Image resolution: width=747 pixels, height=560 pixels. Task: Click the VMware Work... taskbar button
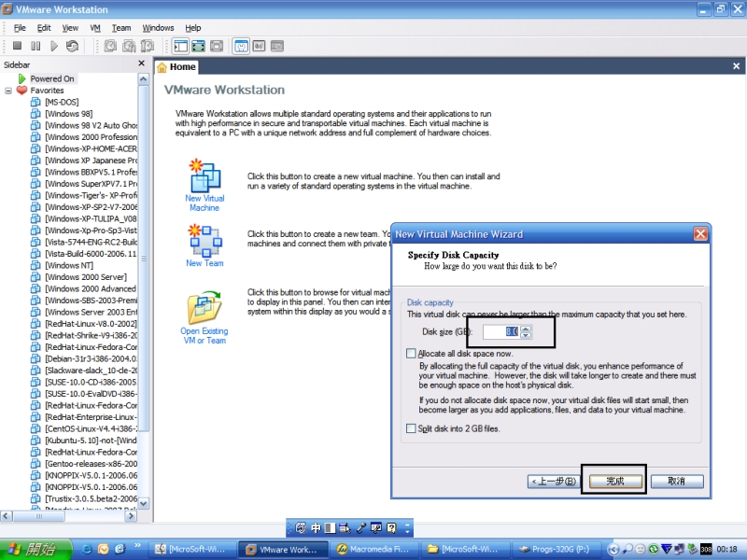coord(283,549)
